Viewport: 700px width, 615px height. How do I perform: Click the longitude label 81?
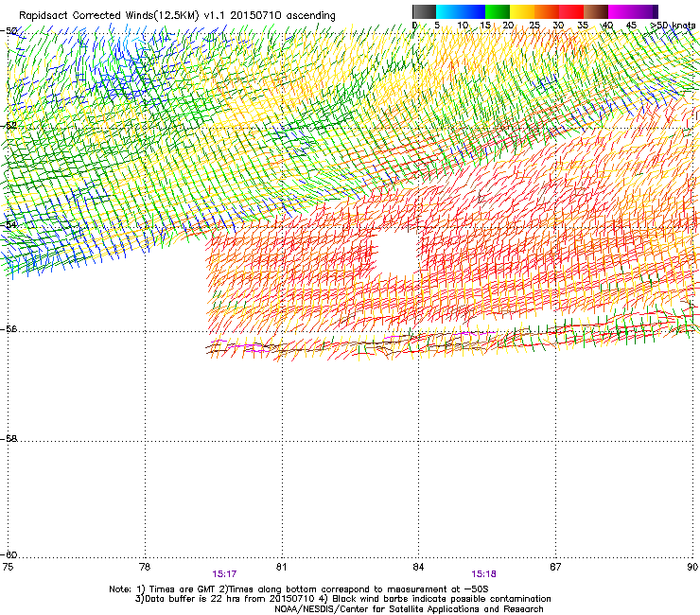tap(281, 567)
